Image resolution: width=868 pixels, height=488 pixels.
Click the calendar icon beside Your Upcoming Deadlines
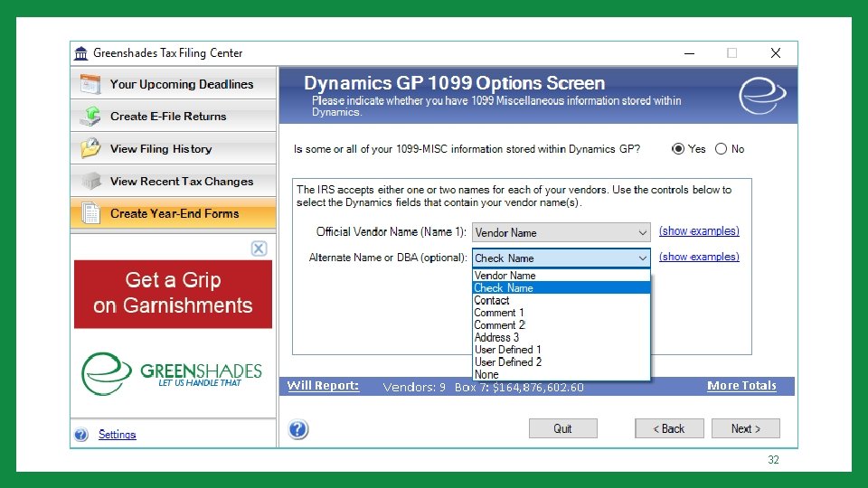[x=90, y=84]
